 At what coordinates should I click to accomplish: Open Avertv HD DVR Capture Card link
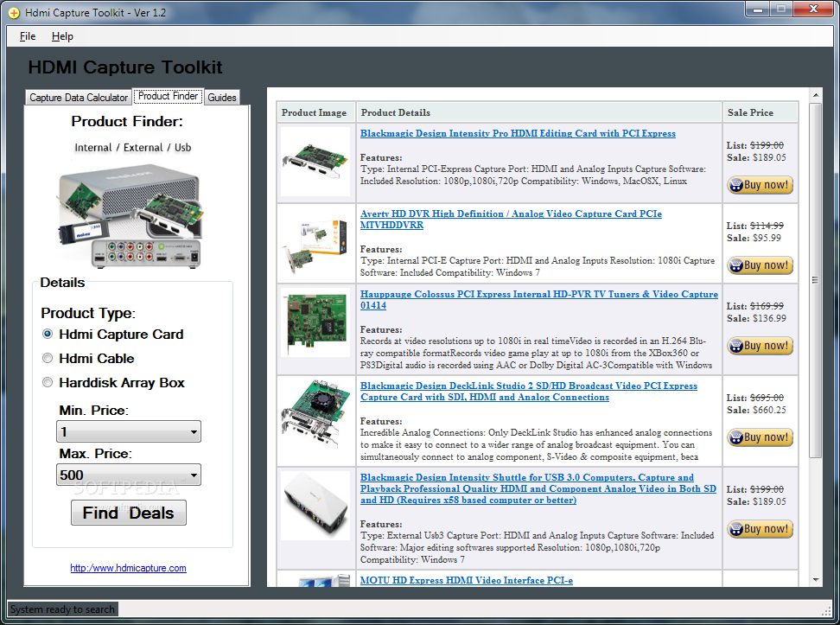pyautogui.click(x=511, y=220)
